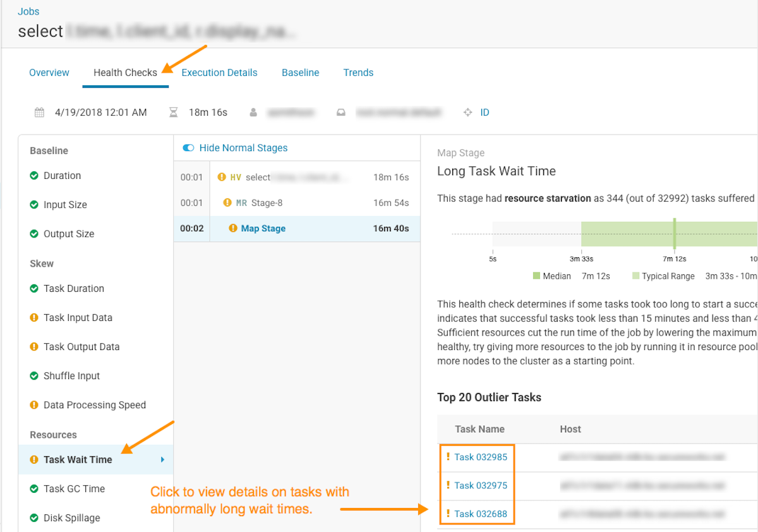
Task: Click the calendar icon beside the date
Action: point(39,112)
